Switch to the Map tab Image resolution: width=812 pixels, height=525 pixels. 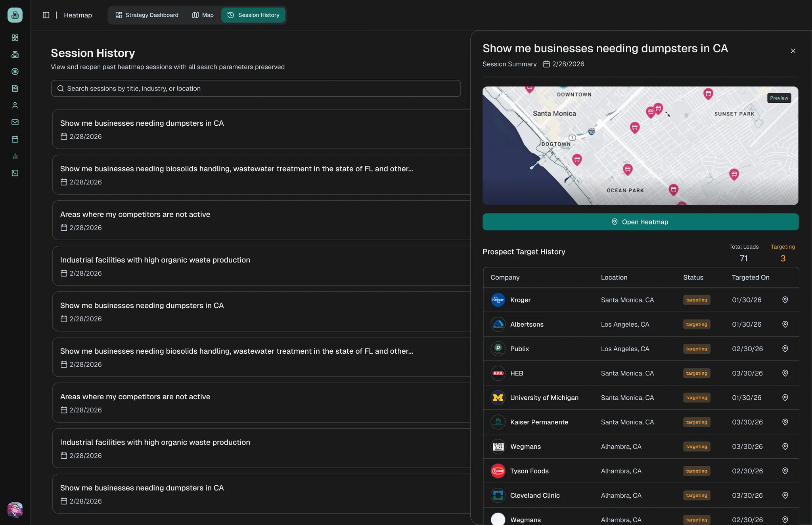click(203, 15)
